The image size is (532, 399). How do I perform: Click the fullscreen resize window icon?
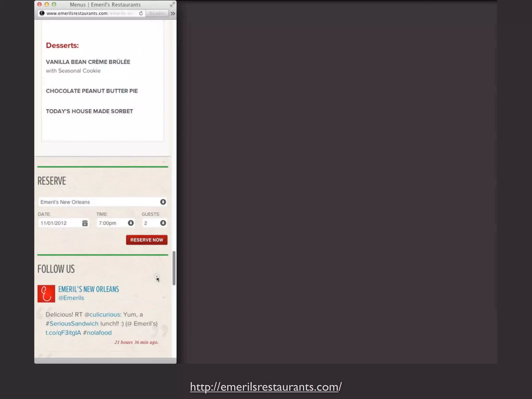point(172,4)
